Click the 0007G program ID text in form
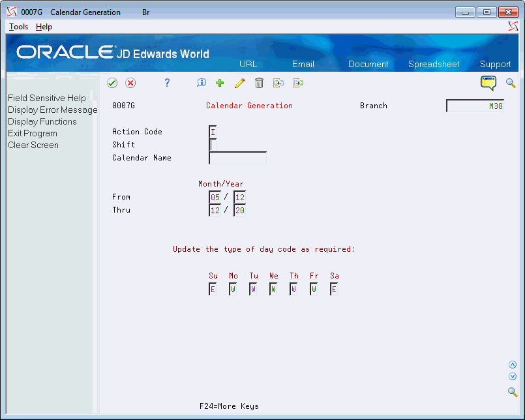This screenshot has height=420, width=525. coord(123,106)
